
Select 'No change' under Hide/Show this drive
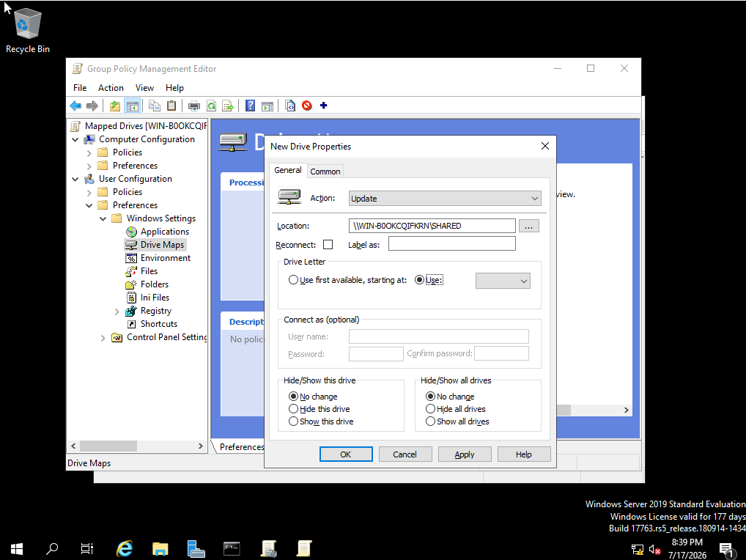tap(294, 397)
